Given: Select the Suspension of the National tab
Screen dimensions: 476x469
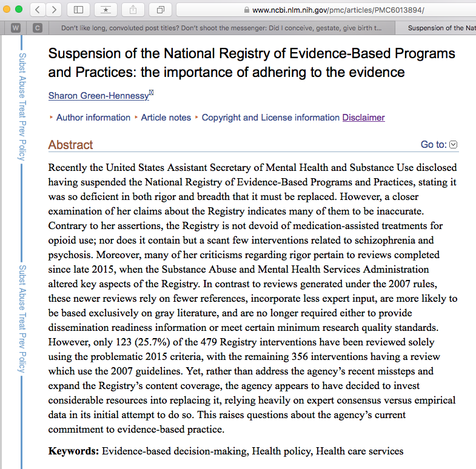Looking at the screenshot, I should click(x=440, y=28).
